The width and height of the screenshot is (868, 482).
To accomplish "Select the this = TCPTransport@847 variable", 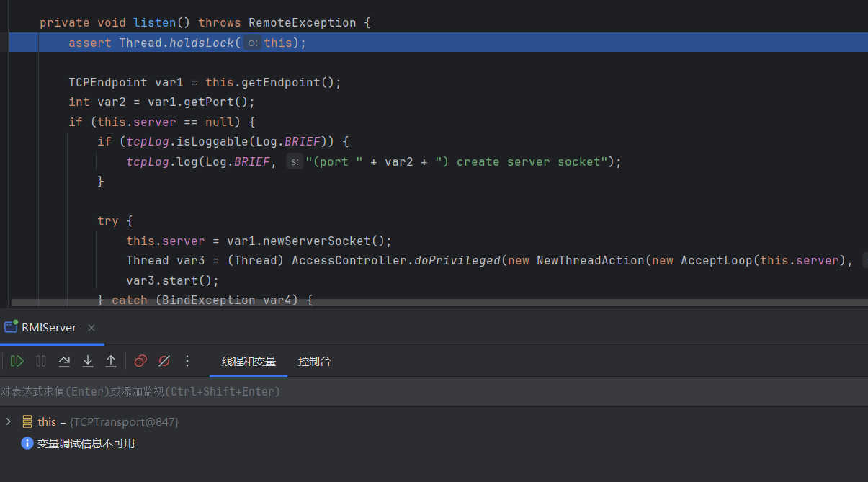I will (x=108, y=421).
